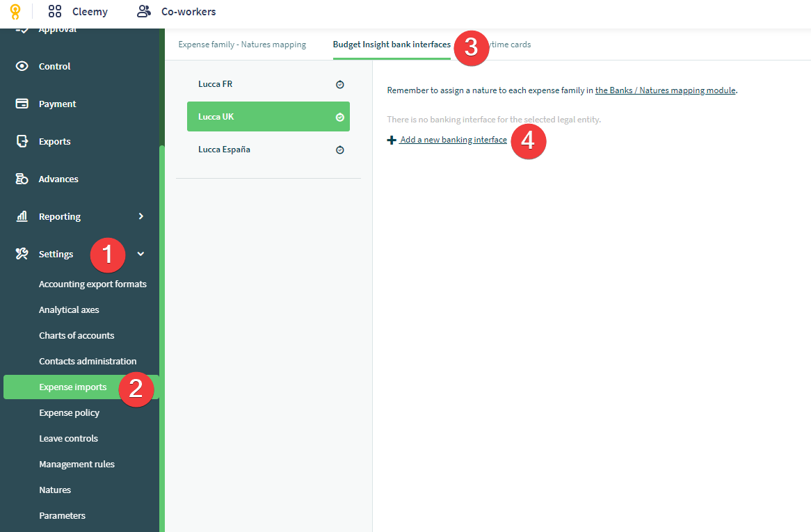
Task: Click the Advances icon
Action: pyautogui.click(x=22, y=179)
